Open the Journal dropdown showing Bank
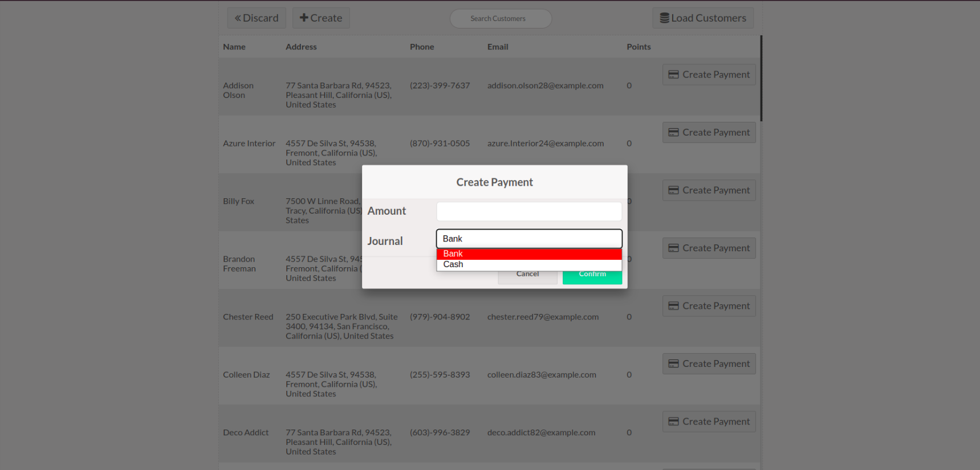980x470 pixels. [529, 239]
